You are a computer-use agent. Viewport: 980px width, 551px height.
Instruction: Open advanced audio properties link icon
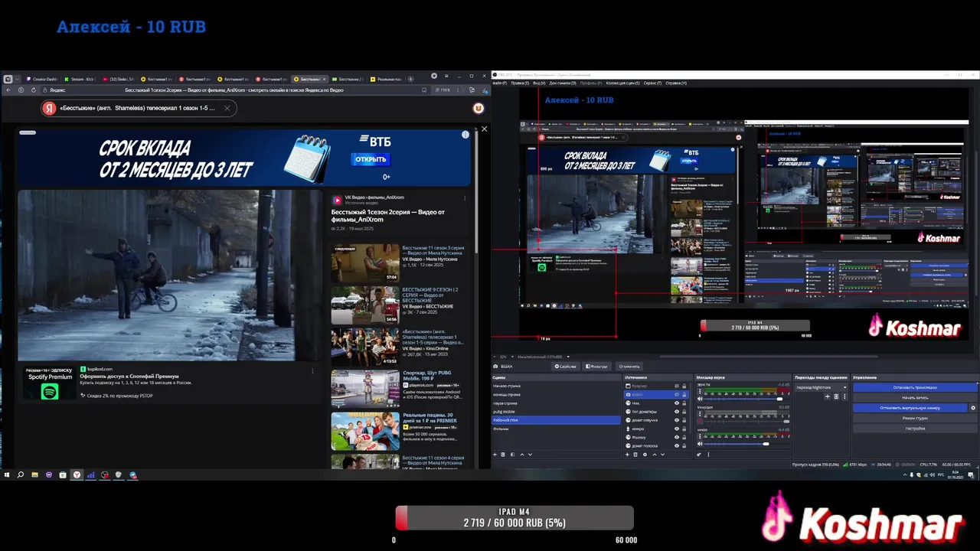pos(699,455)
